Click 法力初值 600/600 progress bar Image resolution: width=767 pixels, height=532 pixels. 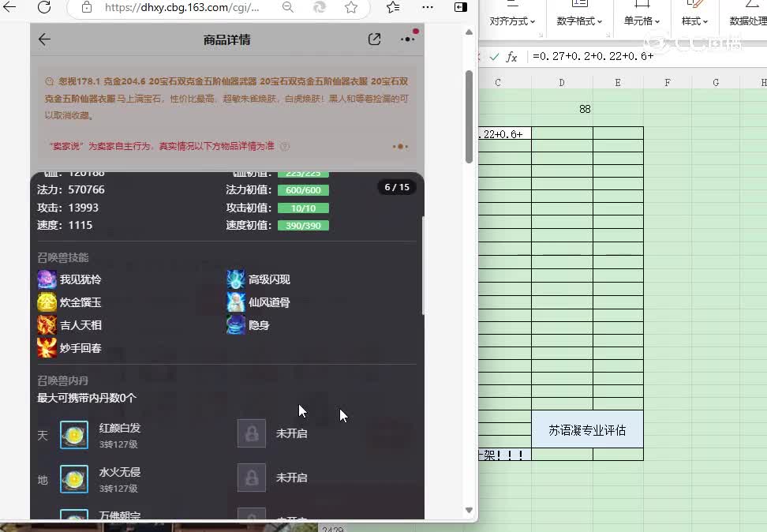pos(303,190)
